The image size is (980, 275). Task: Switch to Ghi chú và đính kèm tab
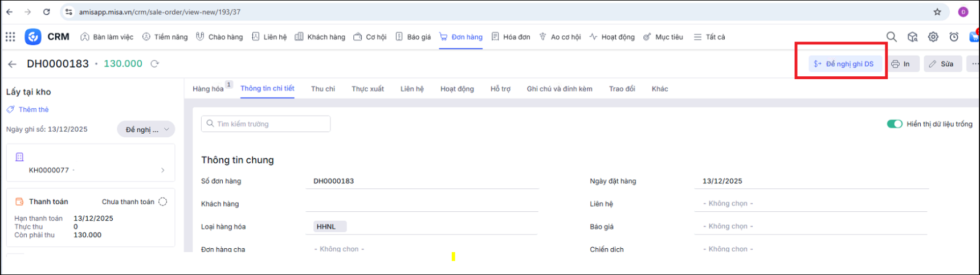pos(560,89)
